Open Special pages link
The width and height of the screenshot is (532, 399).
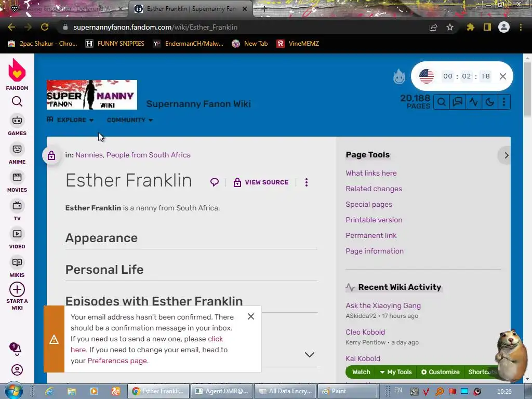pyautogui.click(x=369, y=204)
